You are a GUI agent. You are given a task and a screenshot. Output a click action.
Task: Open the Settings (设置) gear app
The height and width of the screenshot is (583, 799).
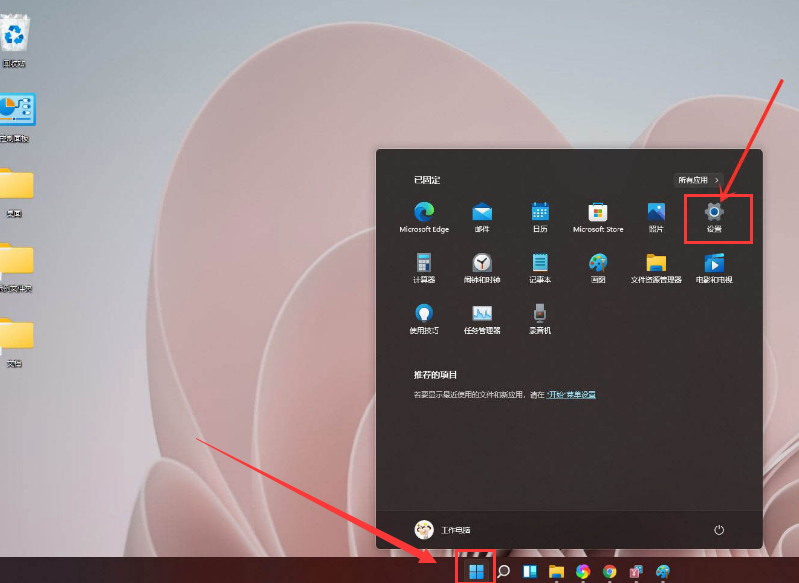[714, 217]
